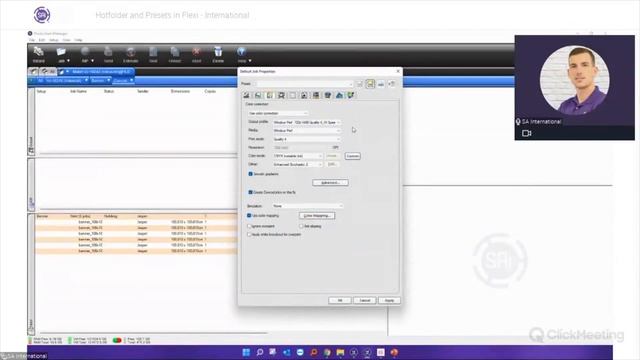Toggle Smooth gradients checkbox
This screenshot has height=360, width=640.
pyautogui.click(x=250, y=174)
